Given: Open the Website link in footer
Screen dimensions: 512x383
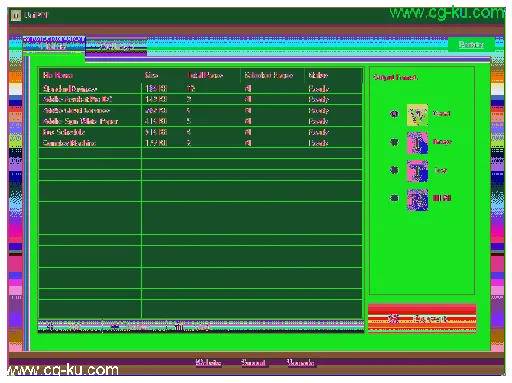Looking at the screenshot, I should (x=208, y=362).
